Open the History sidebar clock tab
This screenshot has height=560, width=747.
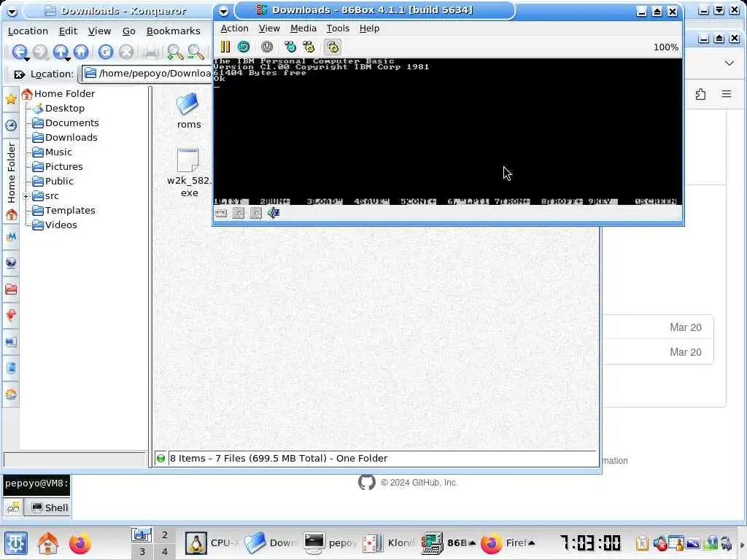[x=10, y=125]
